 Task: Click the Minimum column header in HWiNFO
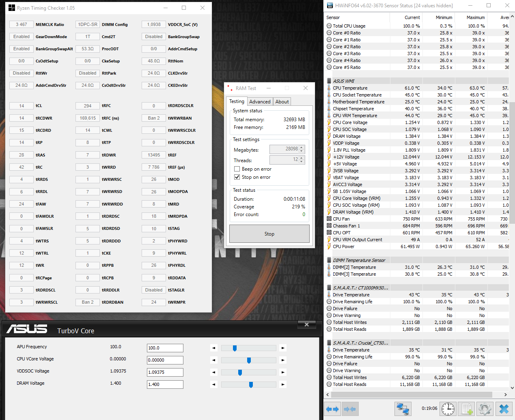[438, 17]
